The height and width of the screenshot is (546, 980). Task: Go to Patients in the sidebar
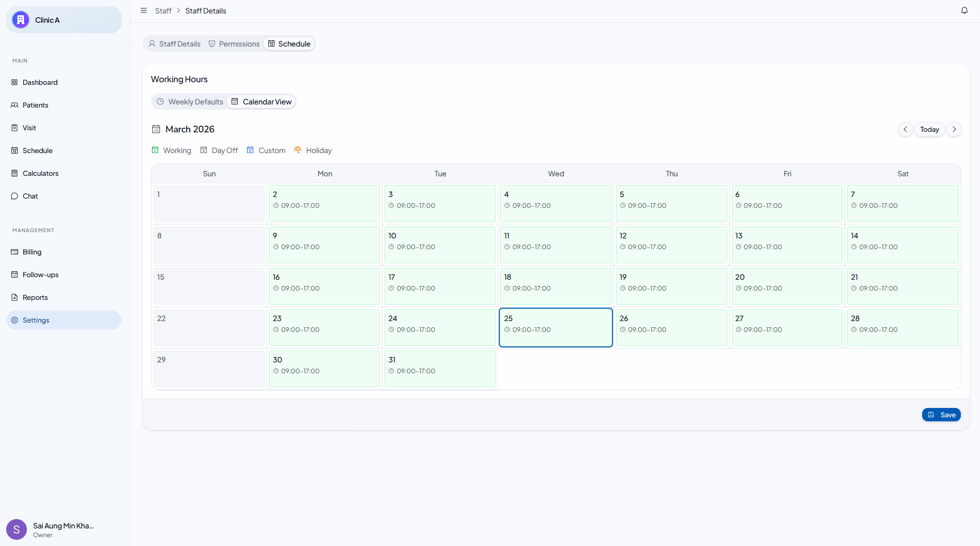(64, 105)
